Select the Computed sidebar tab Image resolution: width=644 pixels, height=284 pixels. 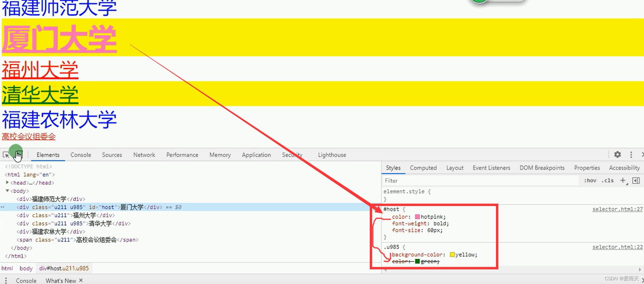click(x=423, y=168)
